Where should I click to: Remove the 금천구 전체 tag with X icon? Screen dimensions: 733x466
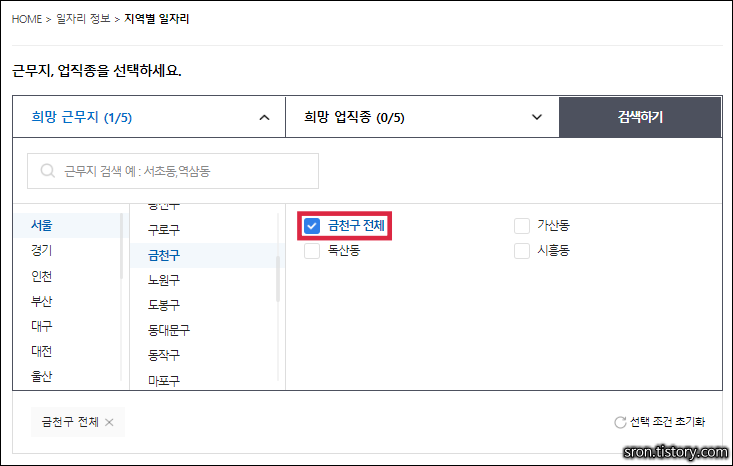click(x=109, y=422)
